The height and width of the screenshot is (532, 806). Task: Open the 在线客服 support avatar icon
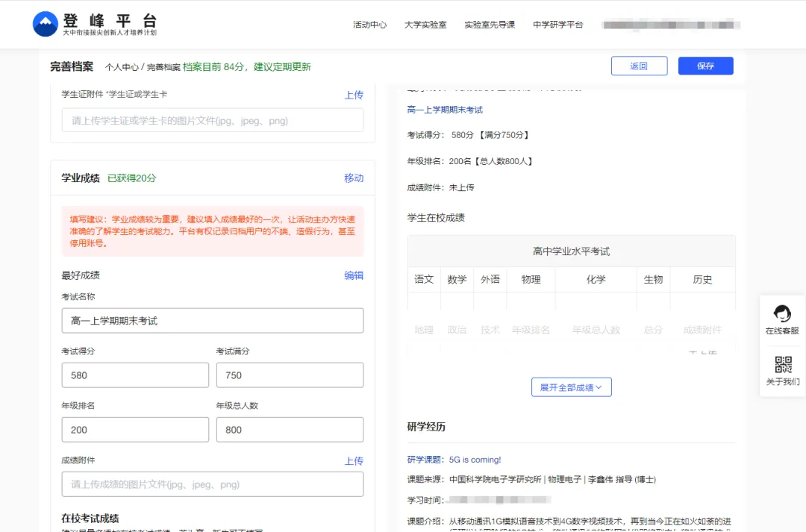782,313
